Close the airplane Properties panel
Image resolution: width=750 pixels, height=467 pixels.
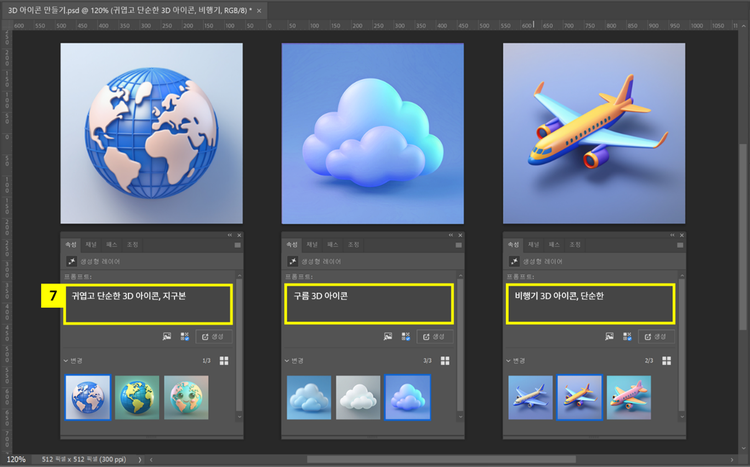[x=682, y=235]
